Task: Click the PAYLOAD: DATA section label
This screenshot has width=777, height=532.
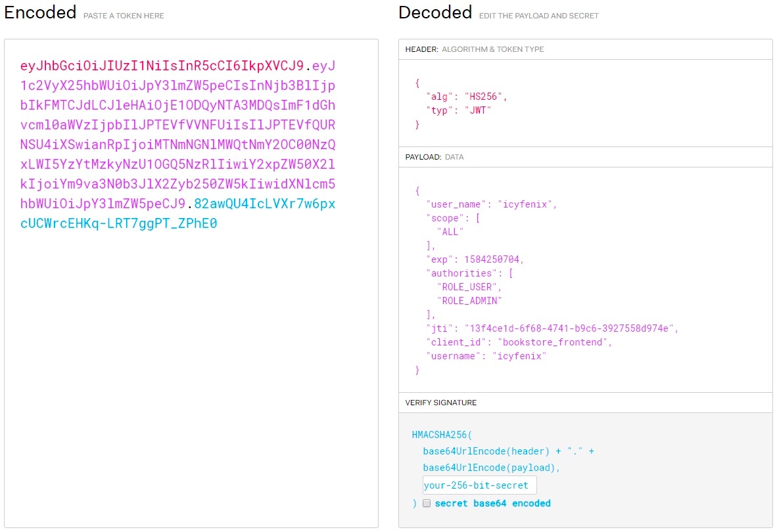Action: pos(435,158)
